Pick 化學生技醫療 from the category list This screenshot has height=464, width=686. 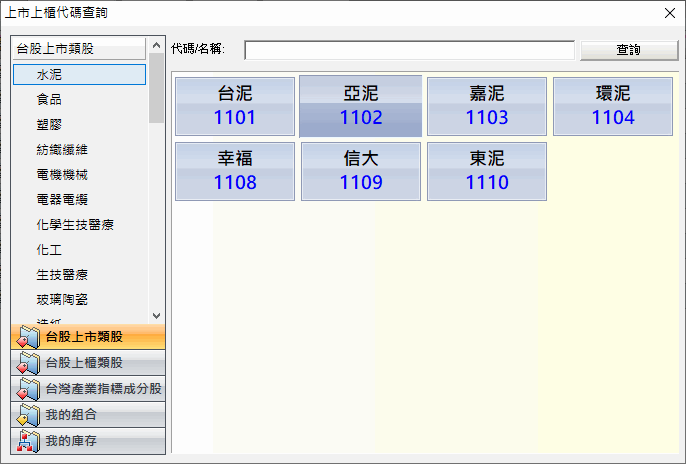coord(75,224)
